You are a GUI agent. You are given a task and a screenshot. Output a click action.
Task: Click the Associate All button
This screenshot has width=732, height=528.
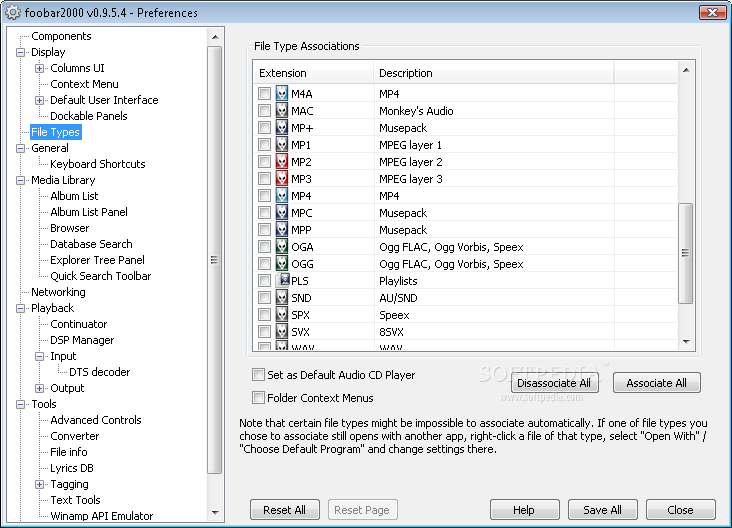click(656, 383)
